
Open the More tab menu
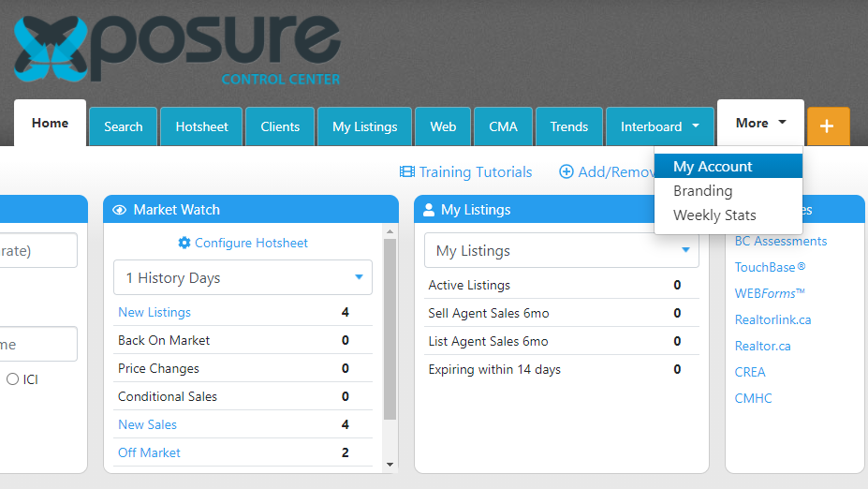pos(760,123)
